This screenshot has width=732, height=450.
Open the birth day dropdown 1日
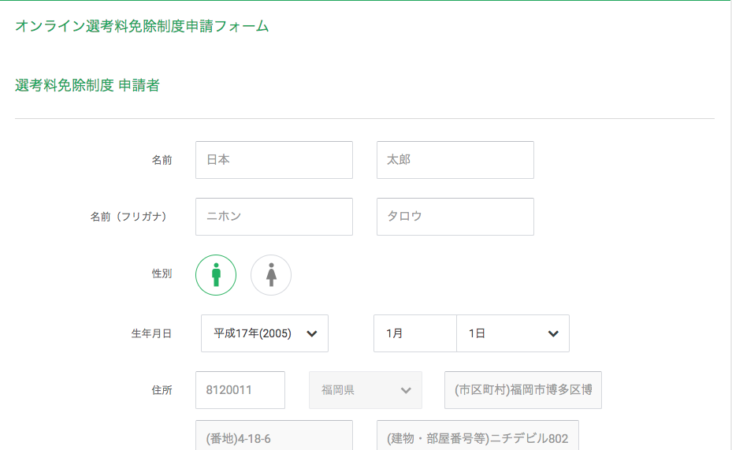513,333
